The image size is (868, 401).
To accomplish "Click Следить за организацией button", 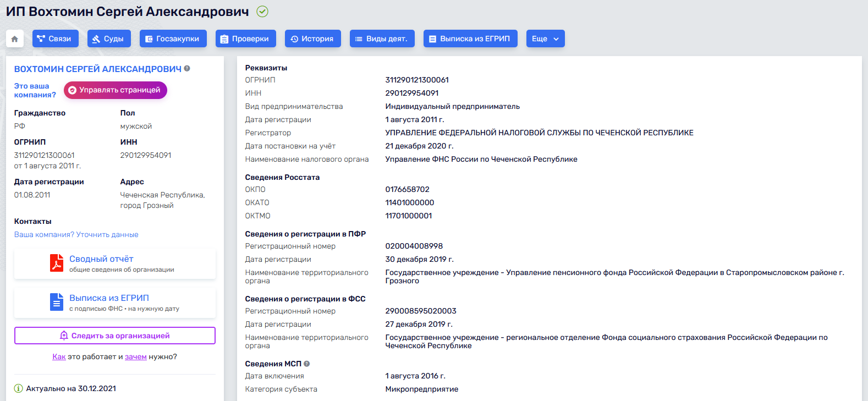I will click(x=115, y=336).
